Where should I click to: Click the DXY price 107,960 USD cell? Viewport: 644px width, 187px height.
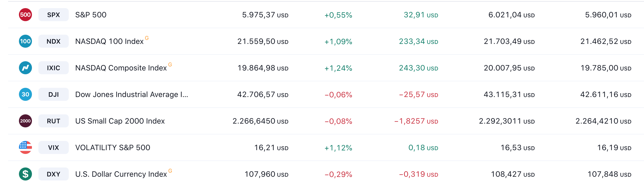(x=266, y=174)
